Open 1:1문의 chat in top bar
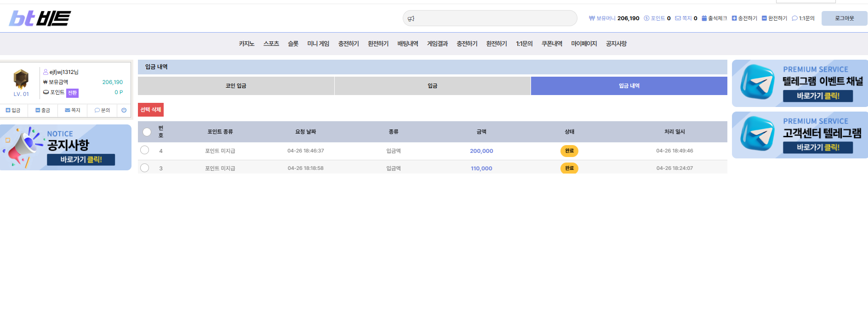868x309 pixels. [x=803, y=18]
